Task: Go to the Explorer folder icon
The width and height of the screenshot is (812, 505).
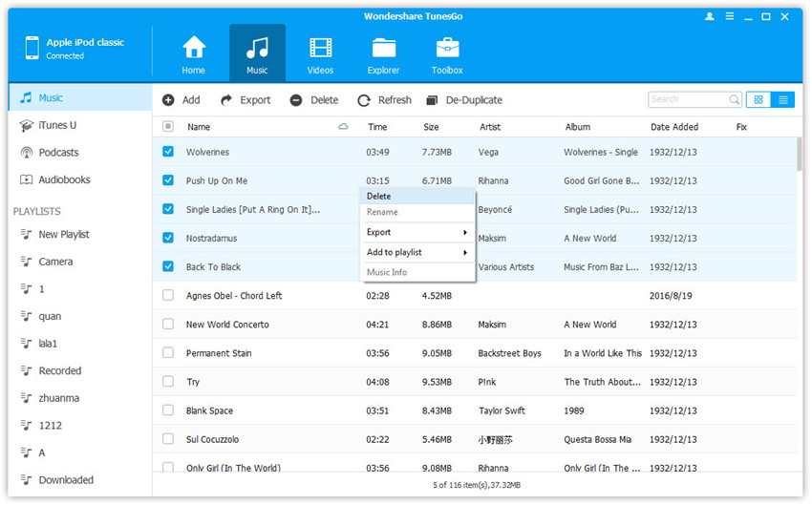Action: [x=384, y=49]
